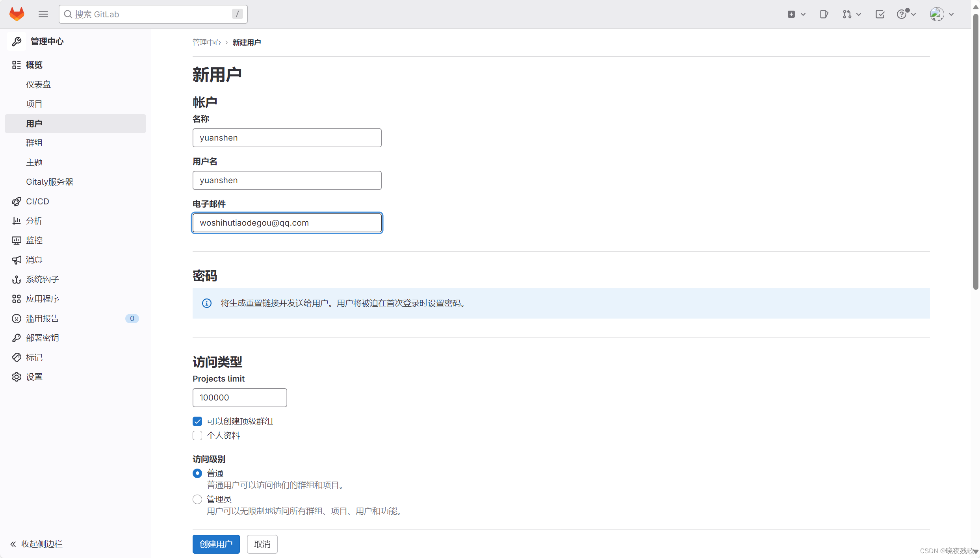Toggle 可以创建顶级群组 checkbox
The image size is (980, 558).
point(197,421)
